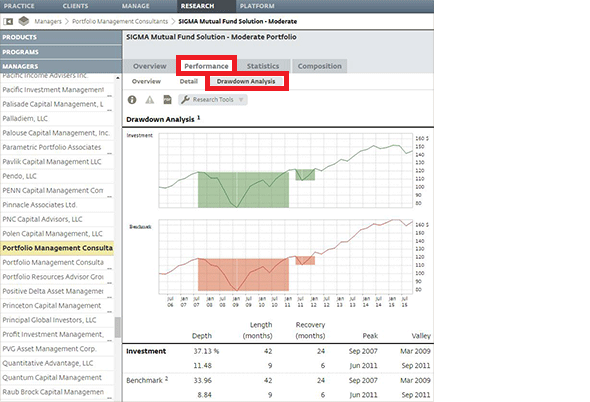Select Palisade Capital Management in list
This screenshot has height=402, width=590.
coord(57,104)
